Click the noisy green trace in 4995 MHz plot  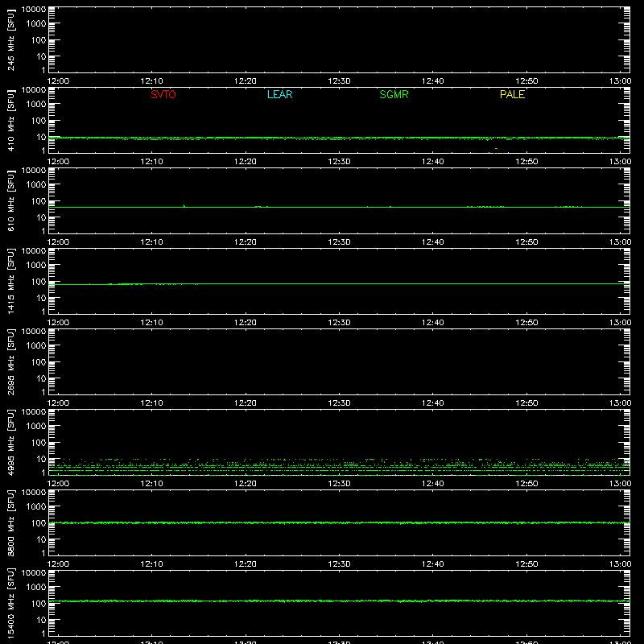[x=339, y=467]
